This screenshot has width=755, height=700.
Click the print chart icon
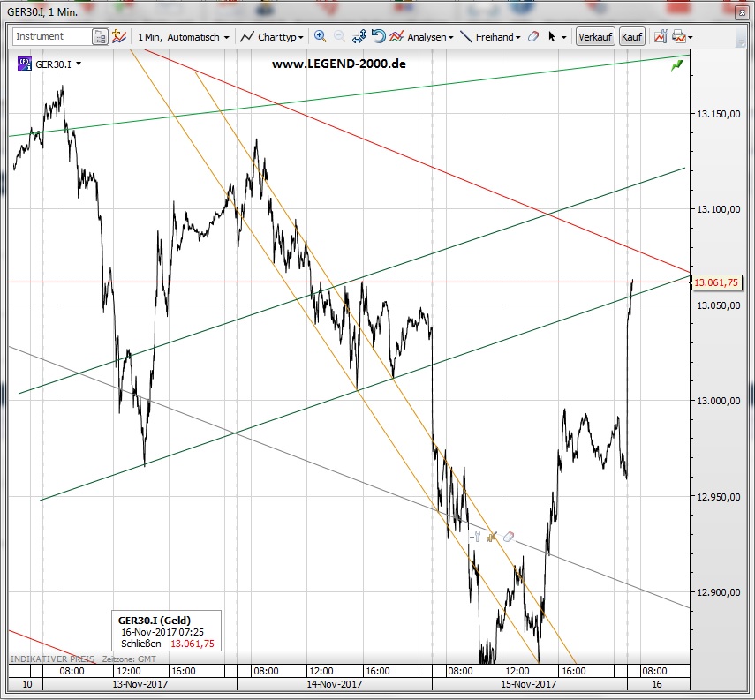679,36
